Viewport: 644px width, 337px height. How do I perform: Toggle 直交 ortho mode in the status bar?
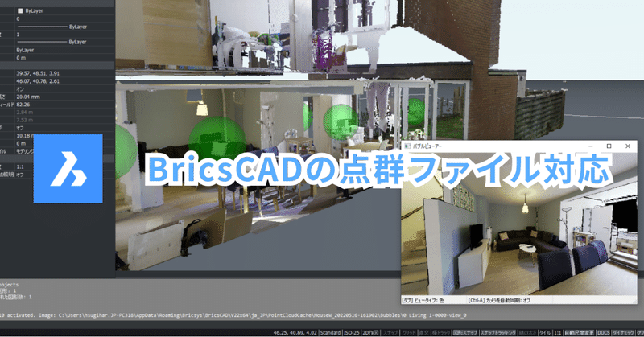424,332
